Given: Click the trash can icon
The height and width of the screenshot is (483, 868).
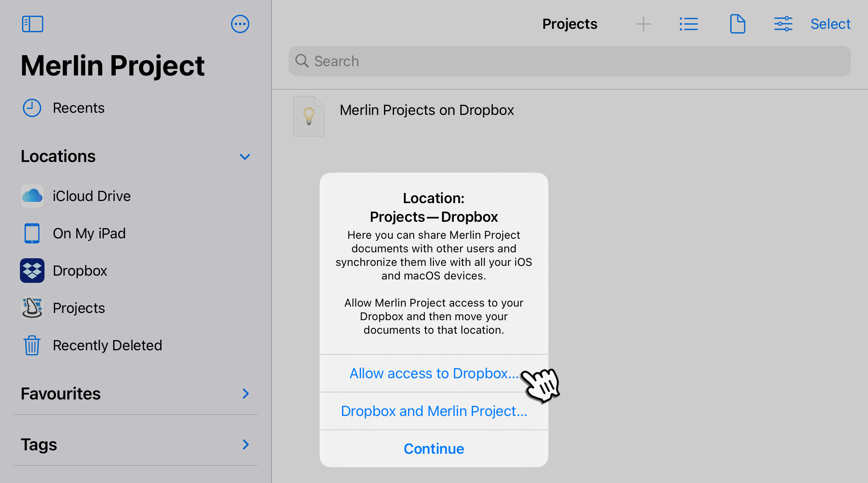Looking at the screenshot, I should click(32, 345).
